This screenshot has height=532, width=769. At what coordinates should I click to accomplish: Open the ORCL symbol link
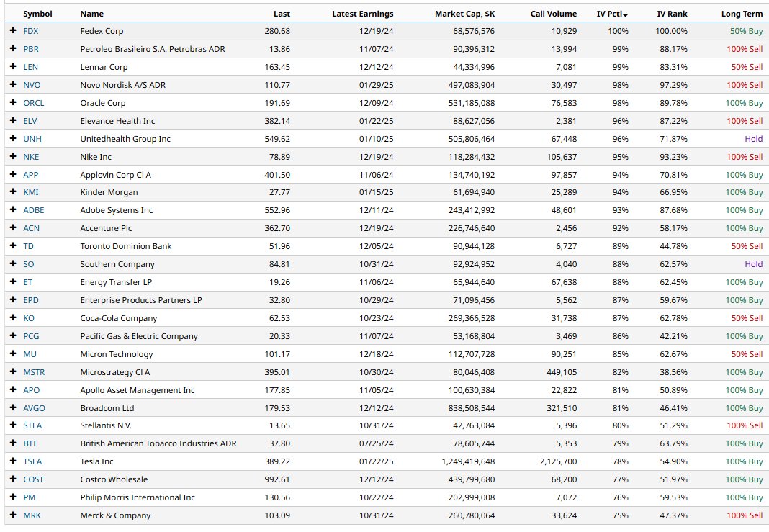(33, 103)
